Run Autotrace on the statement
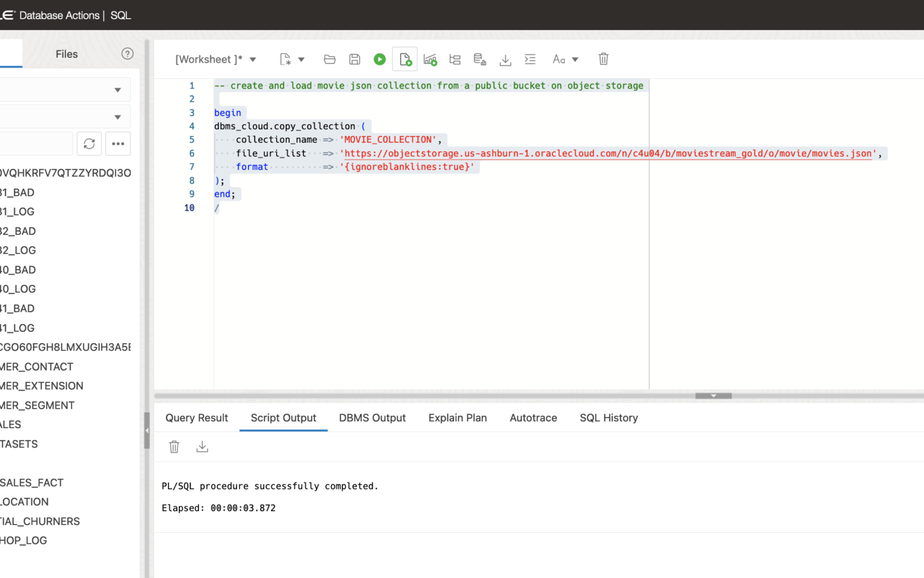 coord(430,58)
